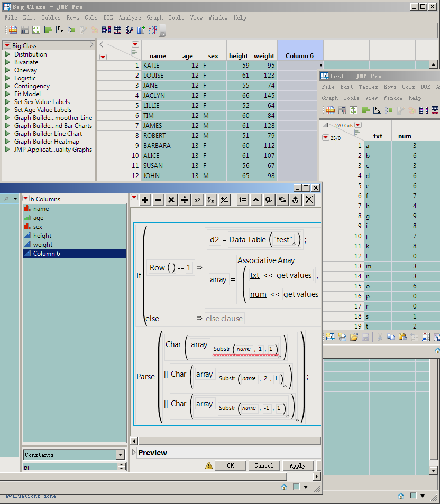Click the search magnifier in formula editor left panel

pos(6,199)
